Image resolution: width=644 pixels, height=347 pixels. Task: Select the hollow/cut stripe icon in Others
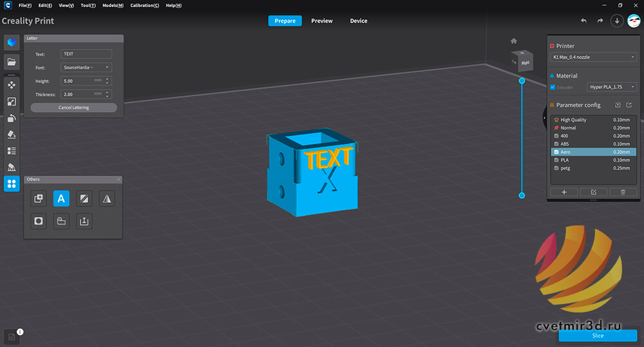[84, 199]
